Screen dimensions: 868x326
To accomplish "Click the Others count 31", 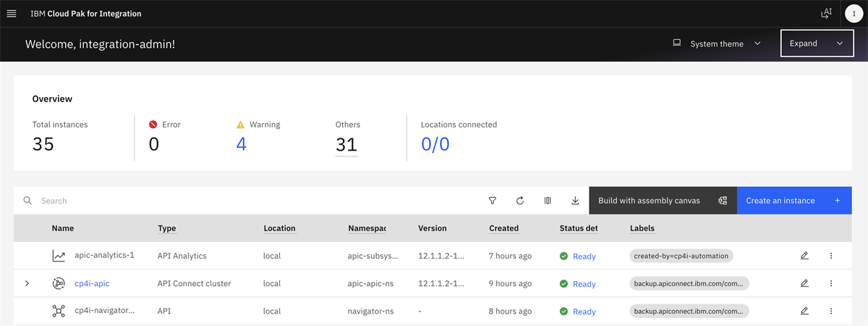I will click(346, 144).
